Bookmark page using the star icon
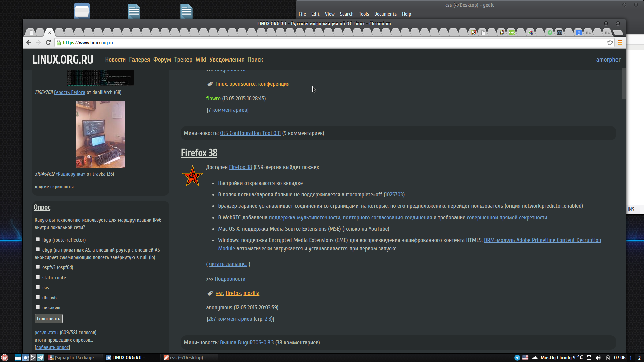Viewport: 644px width, 362px height. tap(610, 43)
